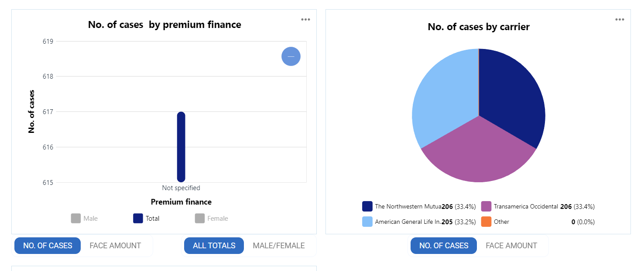Open carrier chart three-dot menu
The height and width of the screenshot is (271, 644).
620,19
